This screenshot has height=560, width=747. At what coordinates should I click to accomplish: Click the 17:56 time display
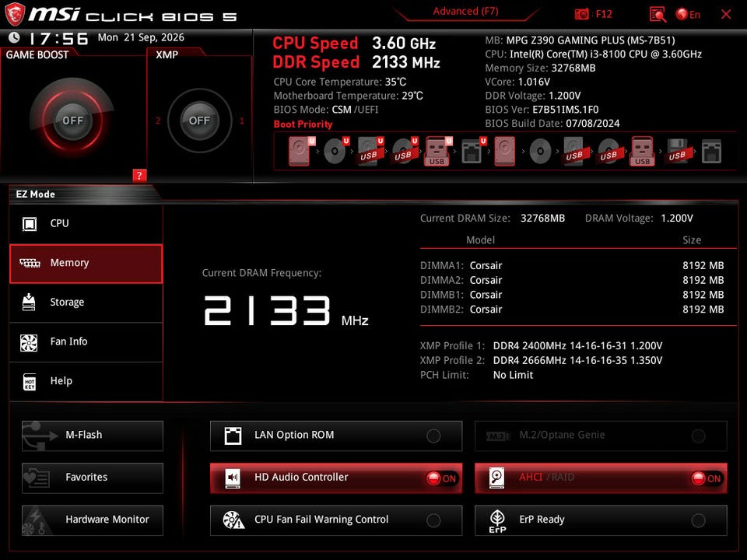(x=58, y=39)
